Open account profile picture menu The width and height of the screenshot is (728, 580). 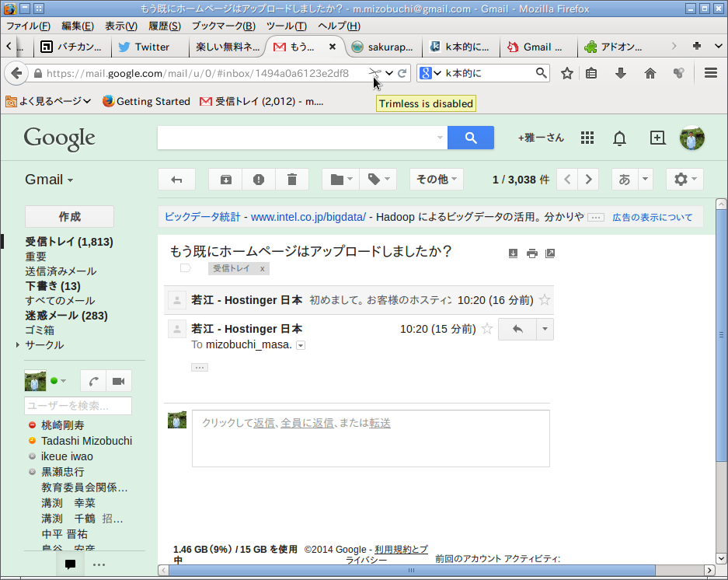691,138
